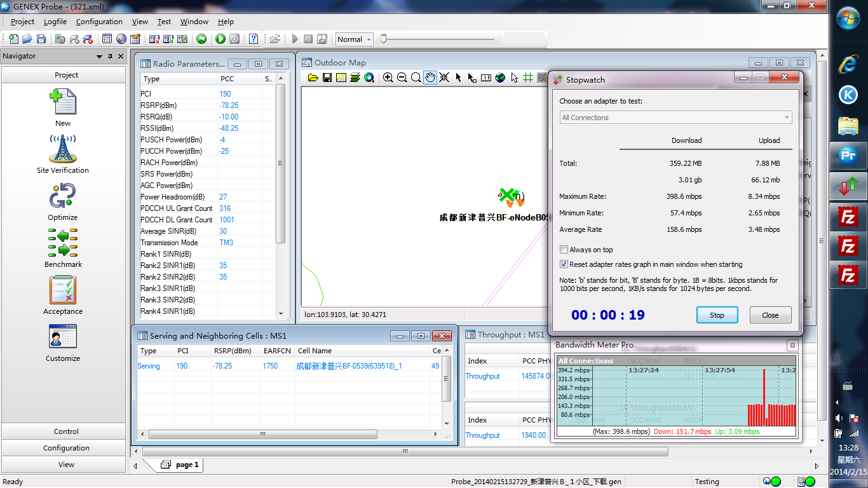
Task: Click the Transmission Mode row label
Action: (x=169, y=243)
